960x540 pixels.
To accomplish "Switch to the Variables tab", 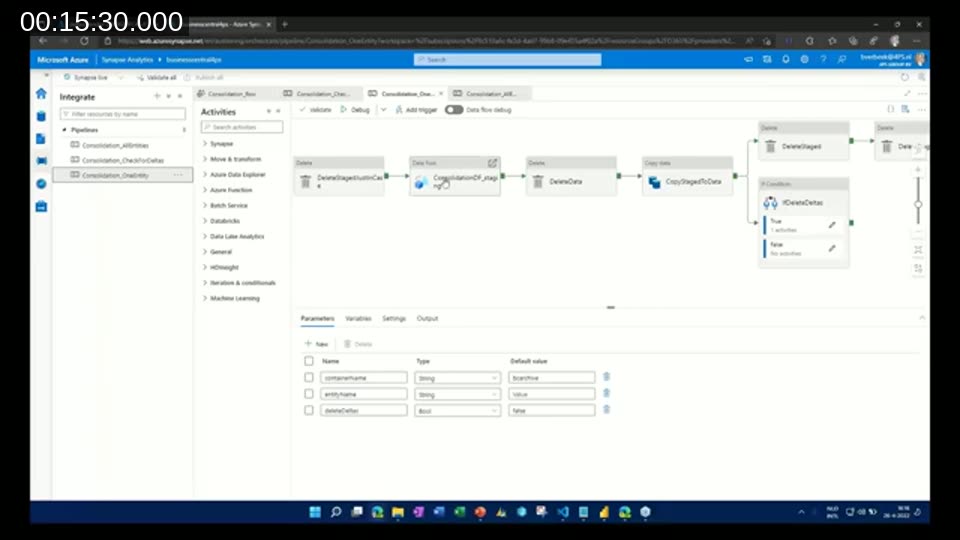I will [358, 318].
